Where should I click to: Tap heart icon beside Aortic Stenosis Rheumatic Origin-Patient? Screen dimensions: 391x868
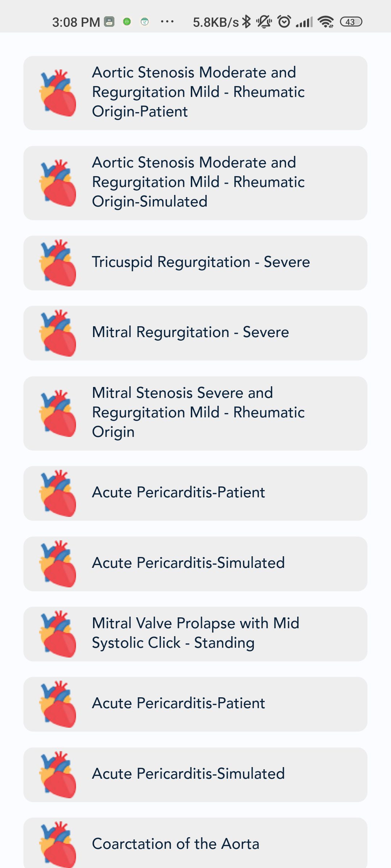(58, 93)
